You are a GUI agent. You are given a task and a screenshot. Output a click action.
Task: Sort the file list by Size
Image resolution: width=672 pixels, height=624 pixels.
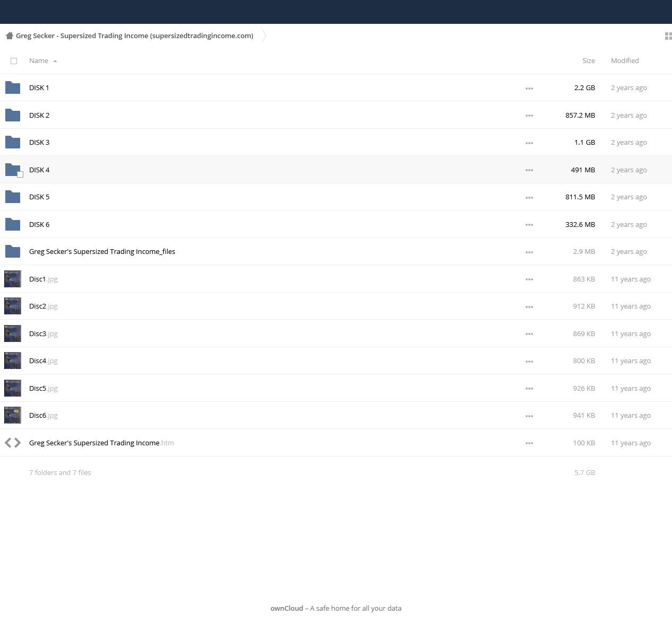(589, 61)
